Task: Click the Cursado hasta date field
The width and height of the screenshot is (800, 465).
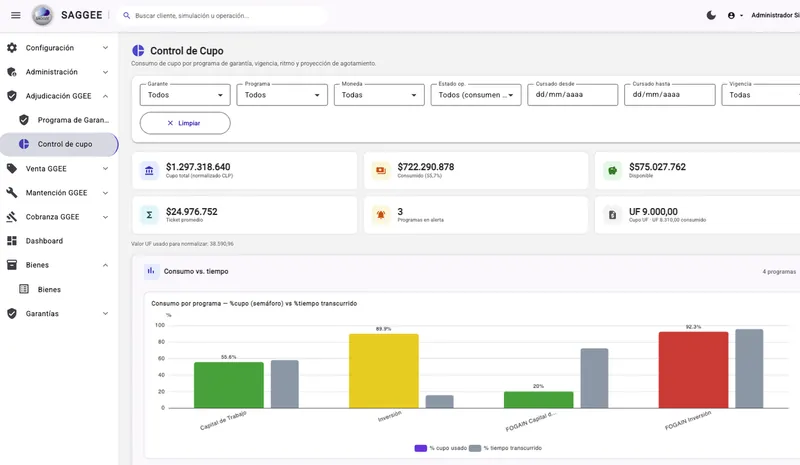Action: [x=669, y=95]
